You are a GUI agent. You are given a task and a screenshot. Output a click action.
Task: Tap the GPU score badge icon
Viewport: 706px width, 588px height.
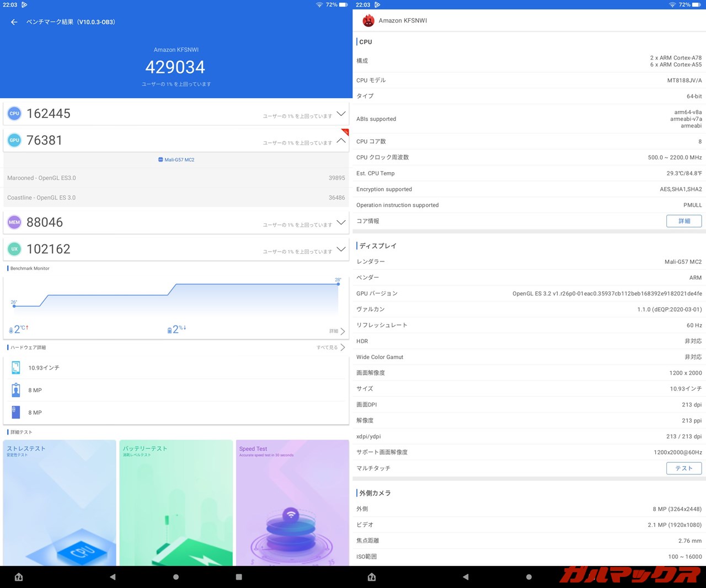pos(14,141)
